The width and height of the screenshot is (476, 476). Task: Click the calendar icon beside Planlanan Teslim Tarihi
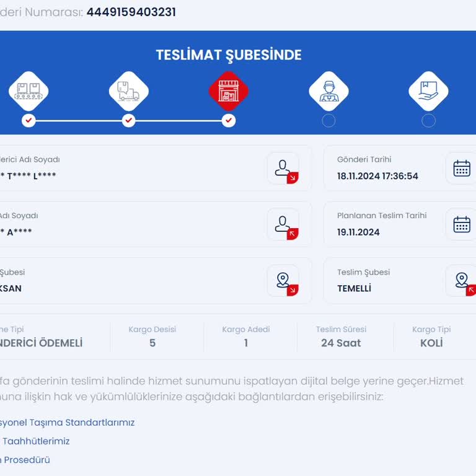tap(462, 224)
